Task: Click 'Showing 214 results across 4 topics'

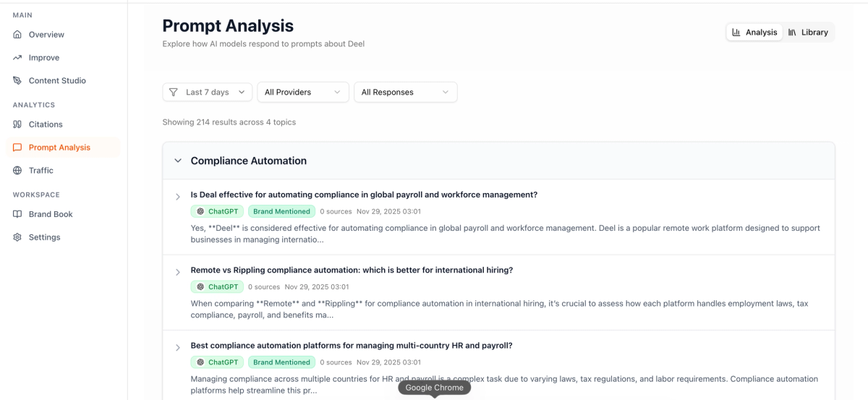Action: click(229, 122)
